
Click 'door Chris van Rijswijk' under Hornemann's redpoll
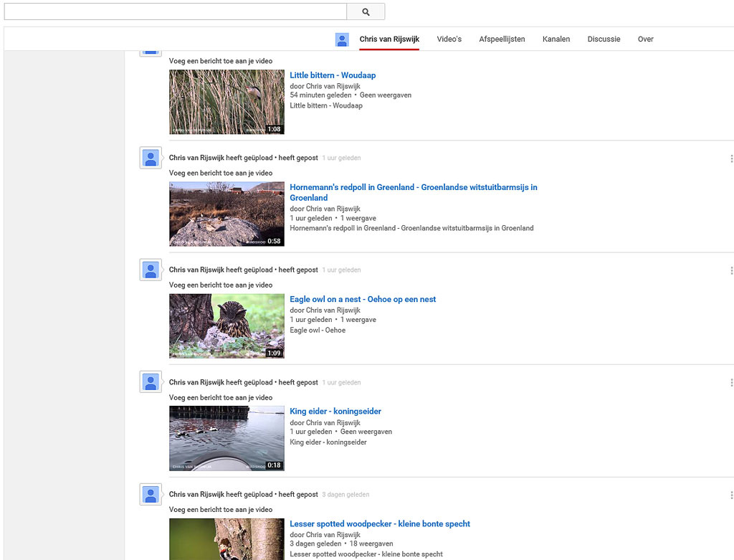325,209
